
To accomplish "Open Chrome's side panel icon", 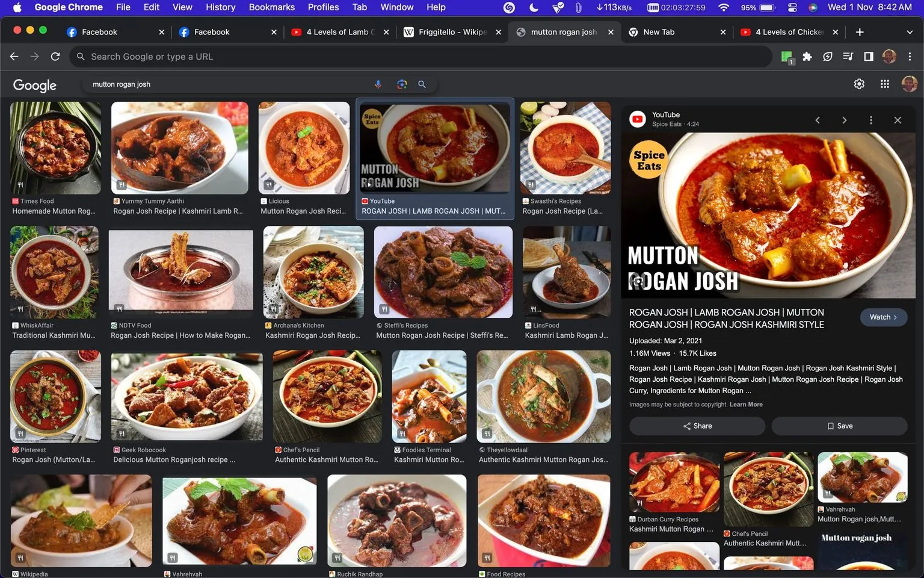I will (868, 56).
